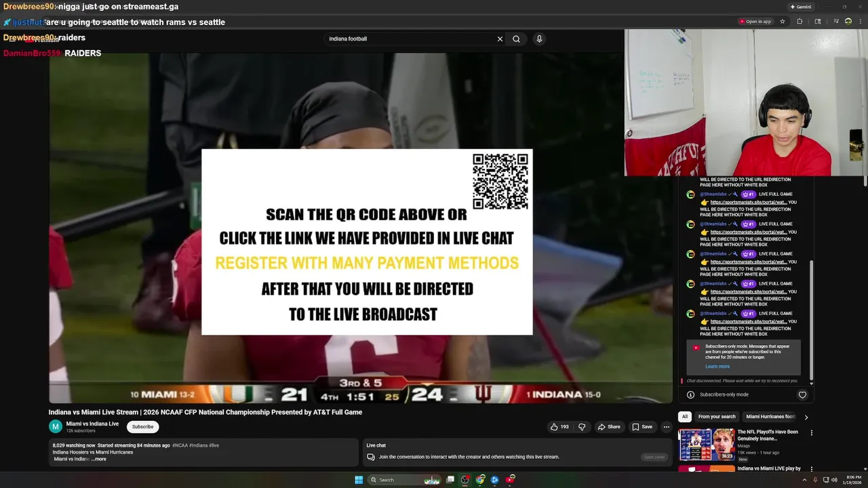Dislike the live stream video
868x488 pixels.
582,427
